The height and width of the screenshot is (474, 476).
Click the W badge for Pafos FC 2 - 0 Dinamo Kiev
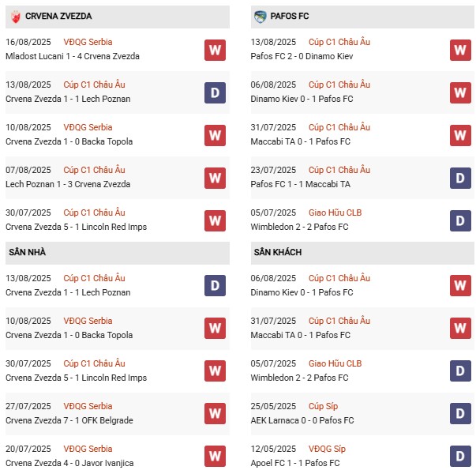(x=460, y=50)
